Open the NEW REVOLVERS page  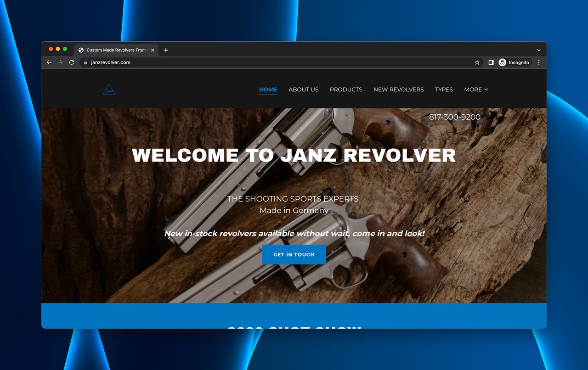click(398, 90)
